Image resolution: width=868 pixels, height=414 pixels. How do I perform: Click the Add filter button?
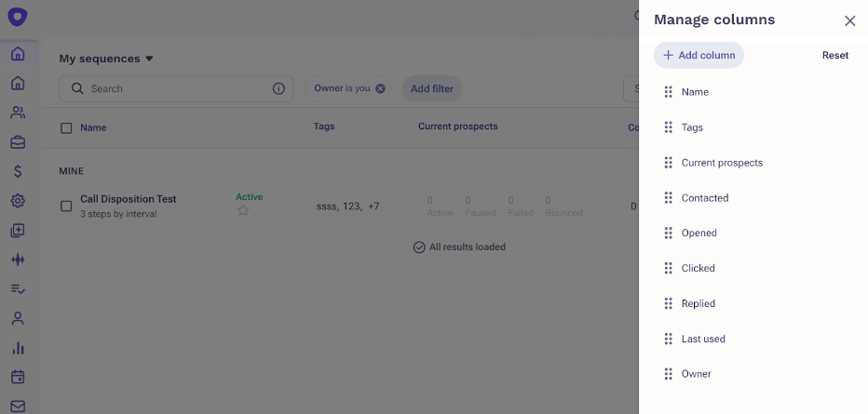(x=432, y=88)
